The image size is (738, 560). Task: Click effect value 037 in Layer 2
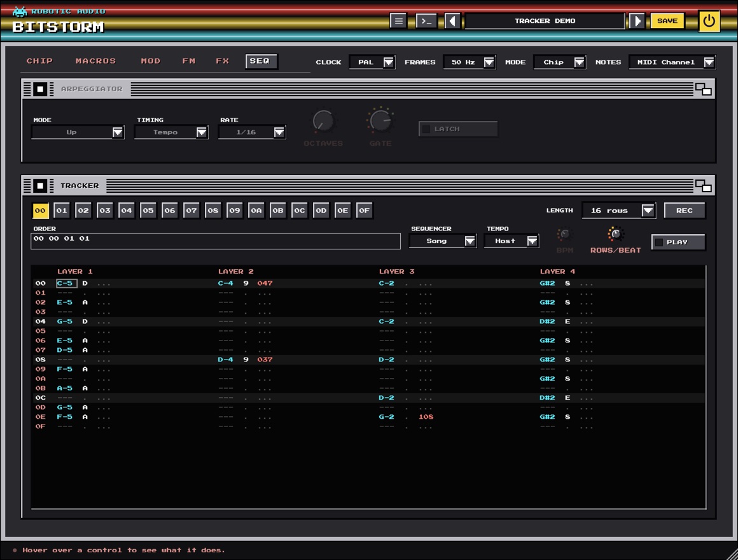tap(265, 360)
